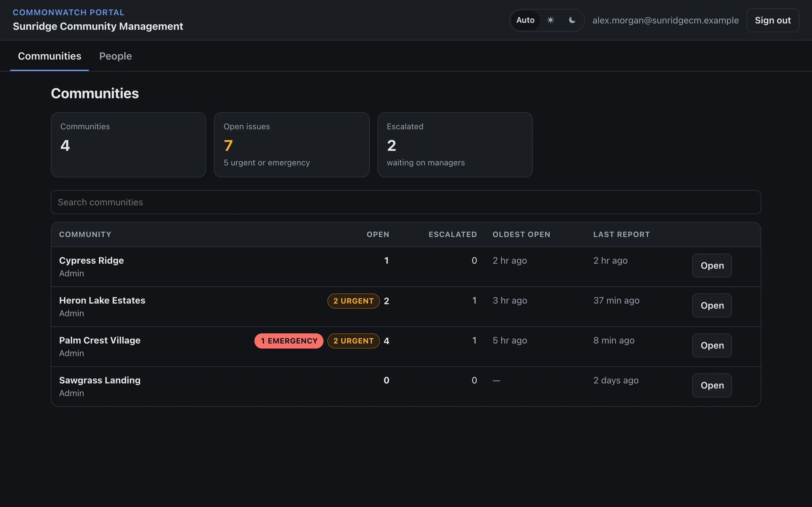Open the People tab
Screen dimensions: 812x507
coord(115,56)
